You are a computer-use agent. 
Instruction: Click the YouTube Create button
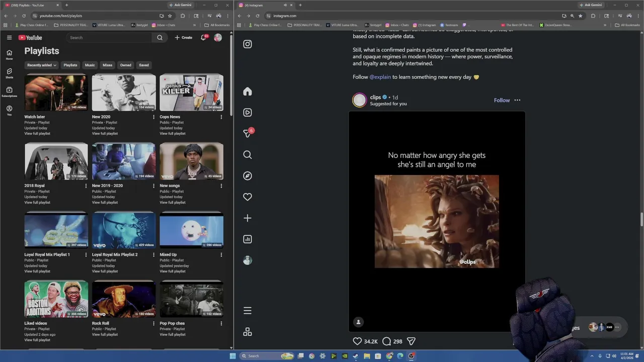[184, 38]
